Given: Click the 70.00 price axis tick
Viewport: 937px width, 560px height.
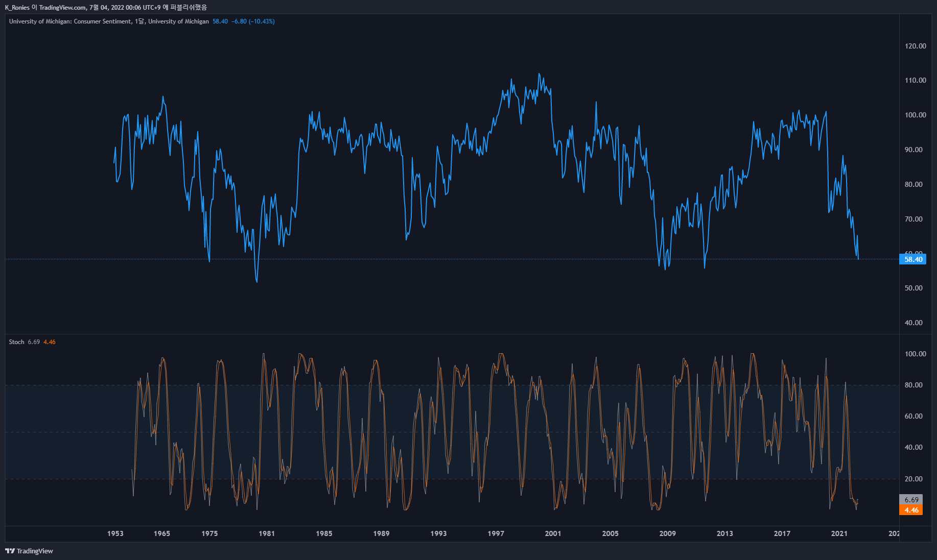Looking at the screenshot, I should coord(913,219).
